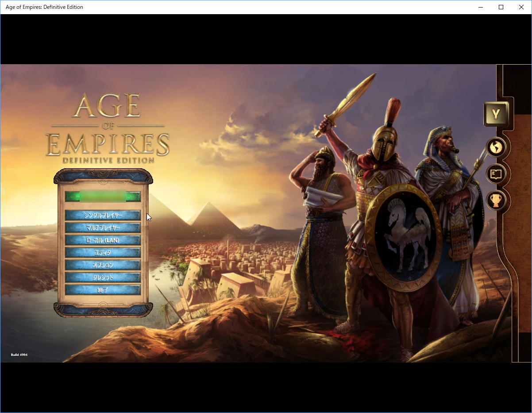Image resolution: width=532 pixels, height=413 pixels.
Task: Open achievements via the trophy icon
Action: (x=496, y=201)
